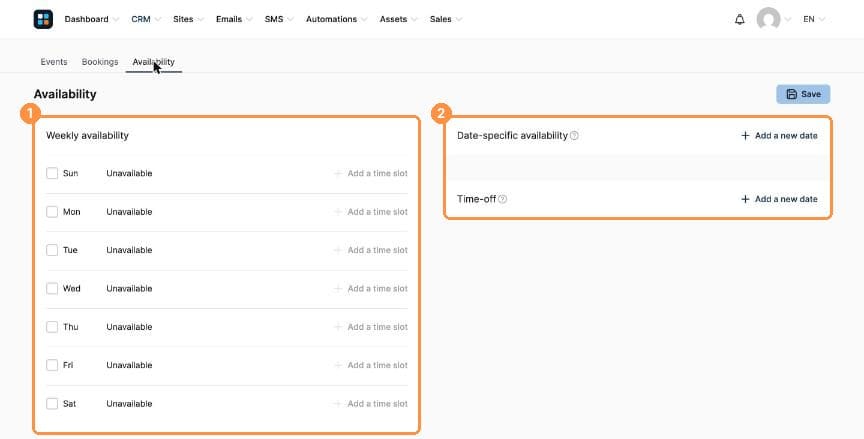This screenshot has width=864, height=439.
Task: Tick the Wed availability checkbox
Action: click(x=52, y=289)
